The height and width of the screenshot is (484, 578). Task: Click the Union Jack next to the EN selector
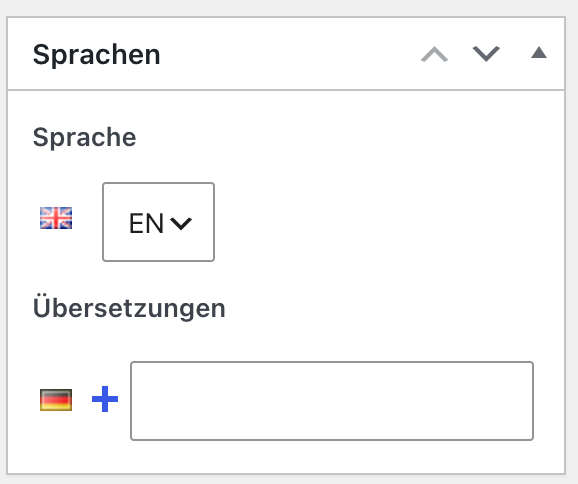56,218
